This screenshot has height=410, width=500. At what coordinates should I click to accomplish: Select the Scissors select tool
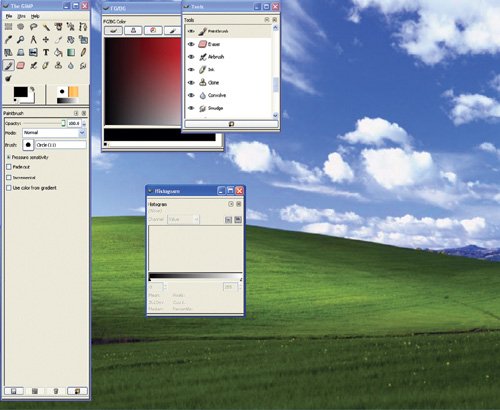(71, 27)
